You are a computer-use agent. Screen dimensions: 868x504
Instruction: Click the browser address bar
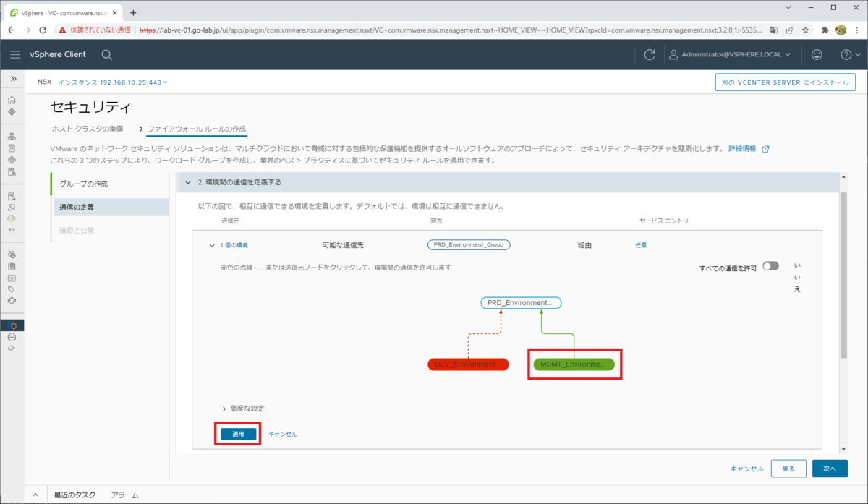(x=448, y=30)
